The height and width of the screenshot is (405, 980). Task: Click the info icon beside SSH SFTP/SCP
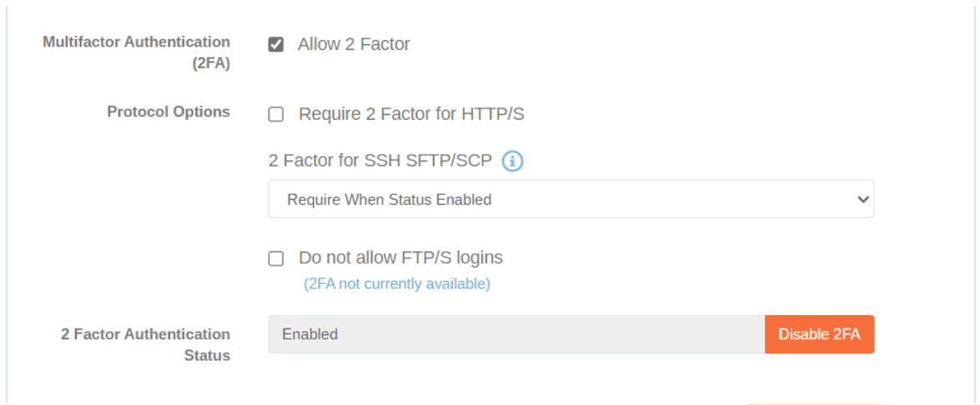pyautogui.click(x=513, y=161)
